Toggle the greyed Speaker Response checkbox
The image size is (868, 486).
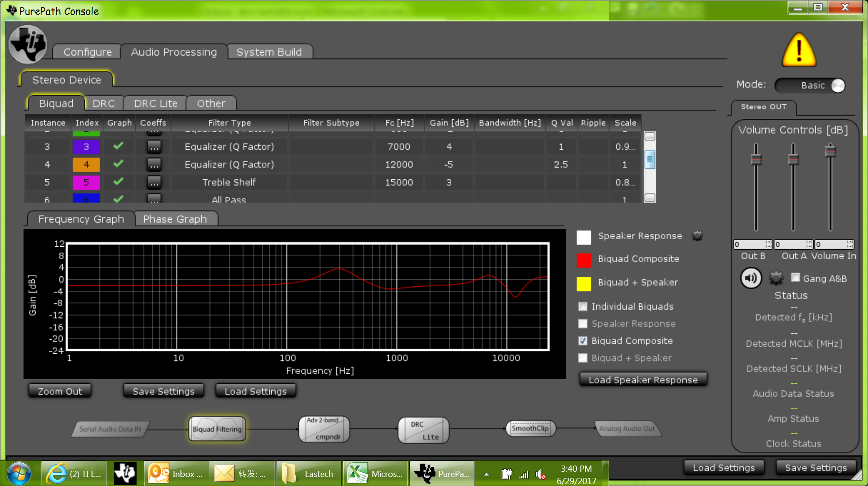click(582, 324)
